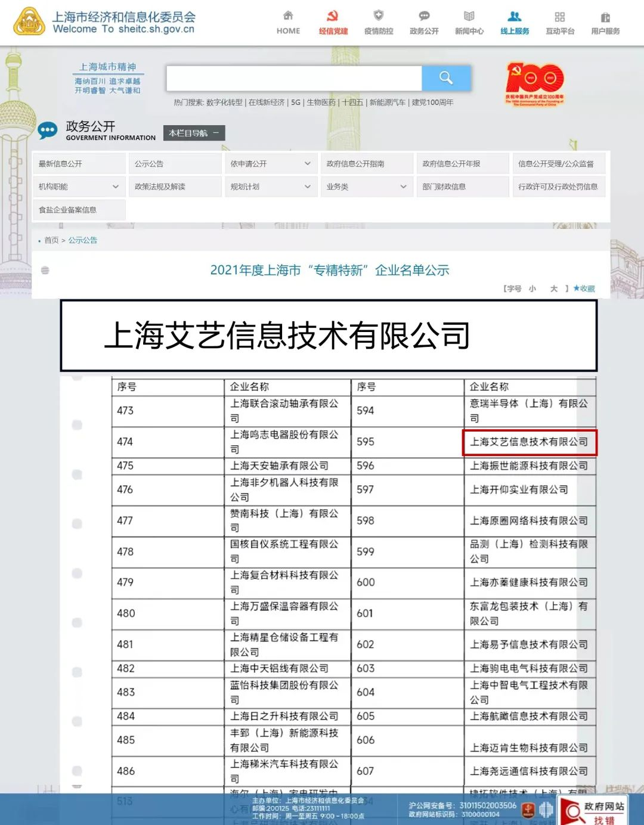Open 最新信息公开 menu item
Image resolution: width=644 pixels, height=825 pixels.
point(79,163)
